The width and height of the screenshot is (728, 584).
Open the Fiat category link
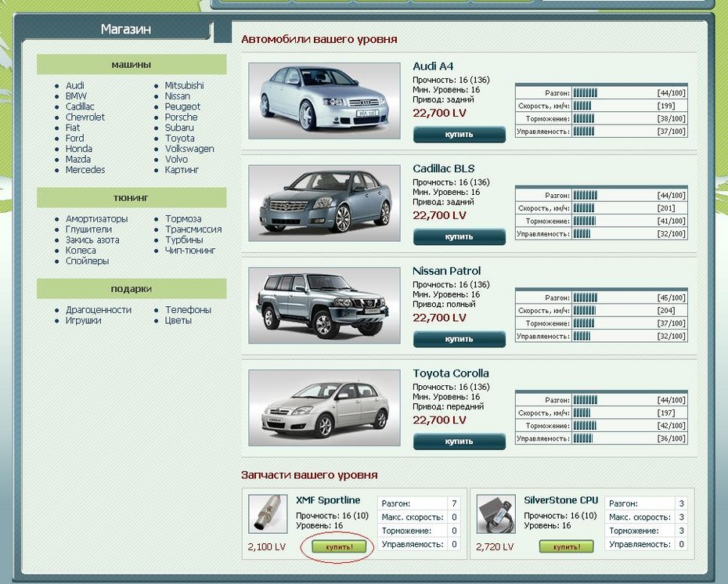73,128
